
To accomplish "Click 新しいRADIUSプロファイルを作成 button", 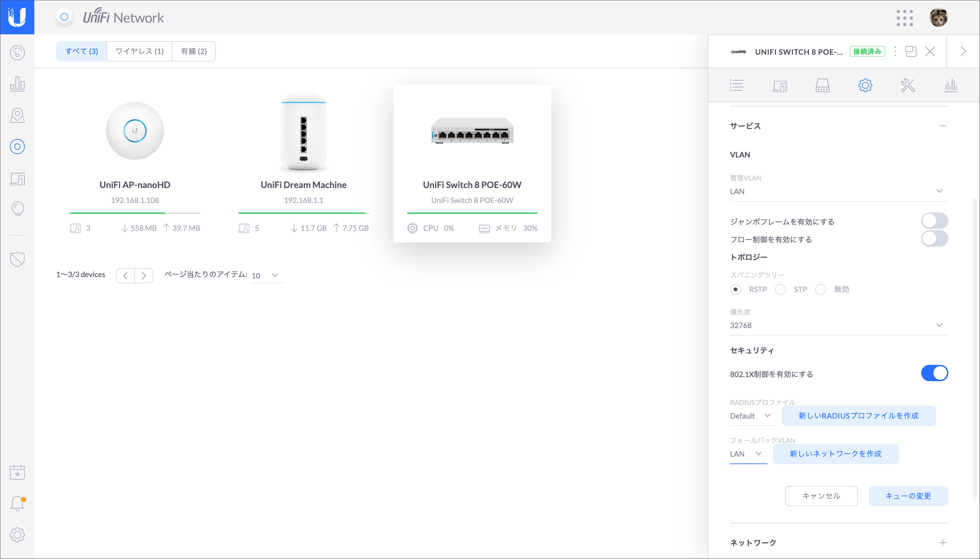I will point(858,416).
